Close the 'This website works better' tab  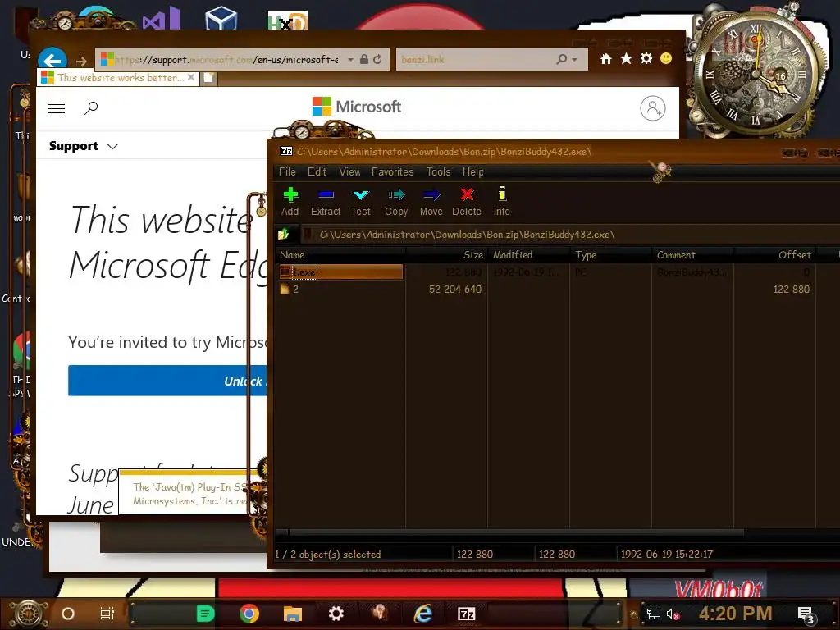pos(191,78)
